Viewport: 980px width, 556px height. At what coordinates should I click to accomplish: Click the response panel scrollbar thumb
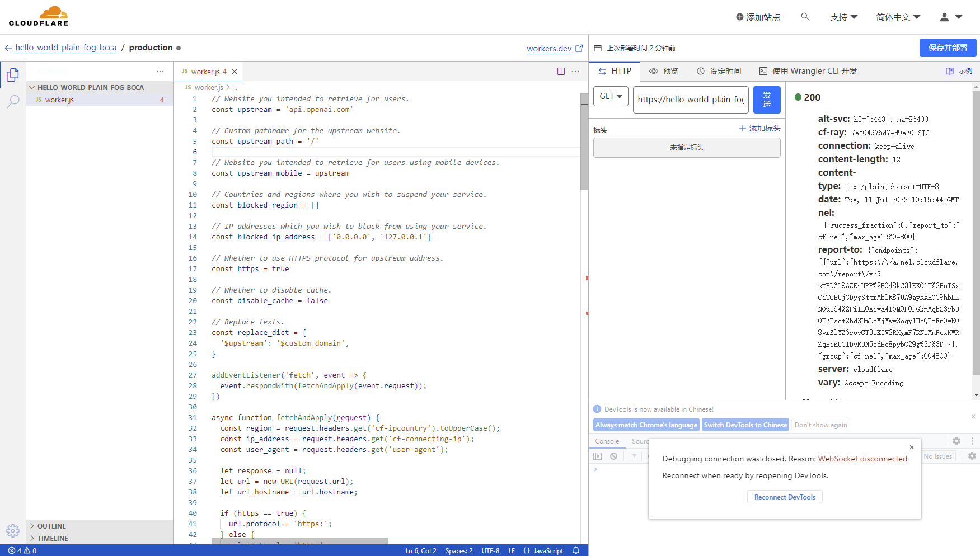(976, 233)
